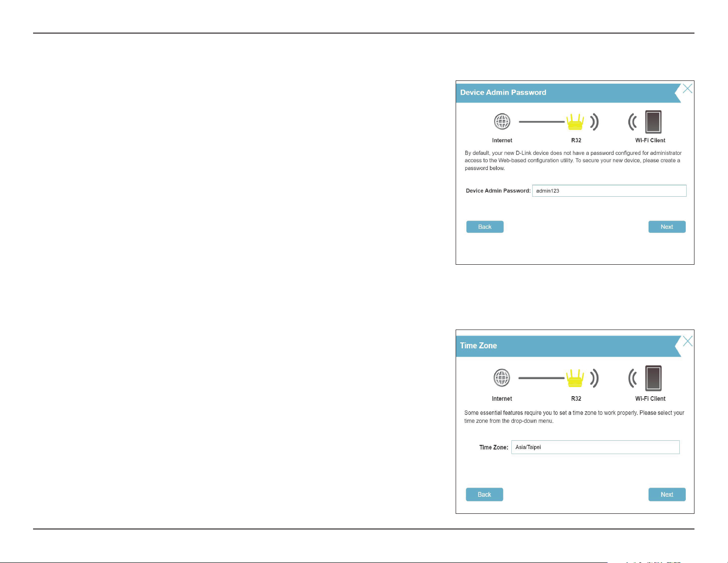Image resolution: width=728 pixels, height=563 pixels.
Task: Click the Internet globe icon in Device Admin Password dialog
Action: coord(502,122)
